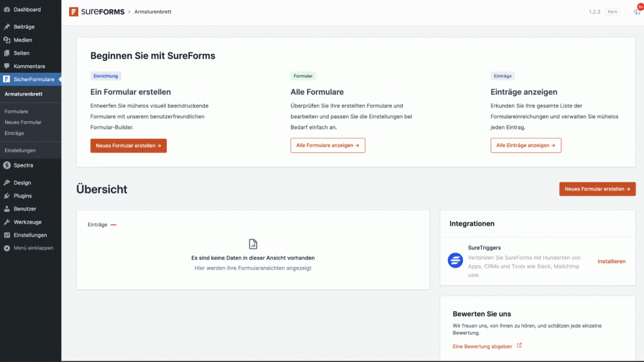The height and width of the screenshot is (362, 644).
Task: Select the Beiträge pin icon
Action: (x=8, y=26)
